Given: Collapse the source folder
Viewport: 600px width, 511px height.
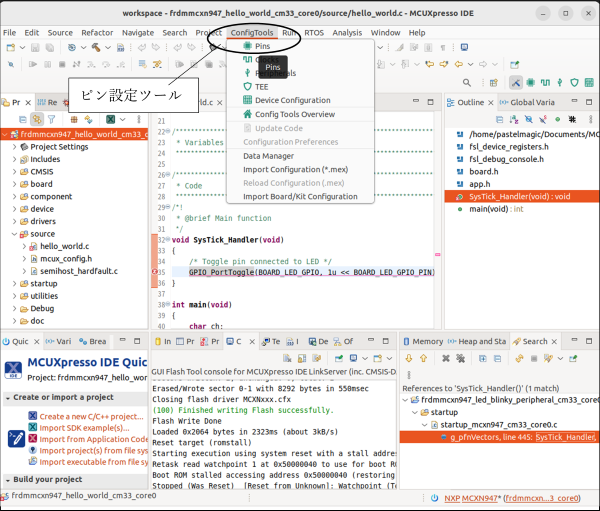Looking at the screenshot, I should pyautogui.click(x=14, y=233).
